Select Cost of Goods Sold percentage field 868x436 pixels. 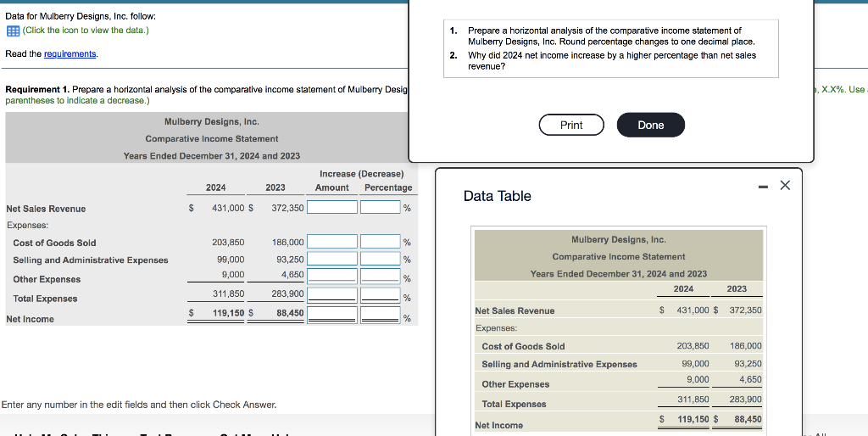(x=381, y=242)
